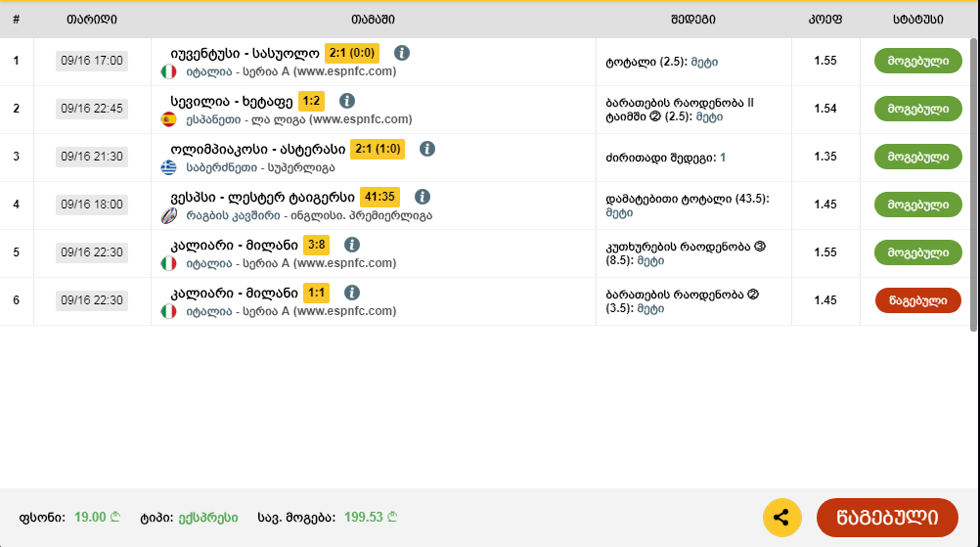The width and height of the screenshot is (980, 547).
Task: Click the 2:1 (0:0) score badge
Action: (352, 53)
